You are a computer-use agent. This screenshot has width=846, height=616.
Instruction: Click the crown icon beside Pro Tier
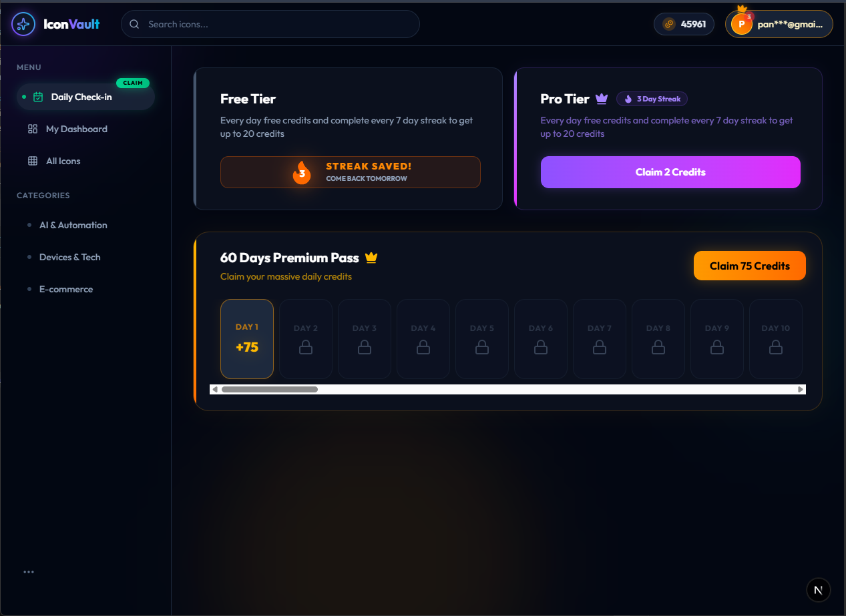(x=602, y=99)
